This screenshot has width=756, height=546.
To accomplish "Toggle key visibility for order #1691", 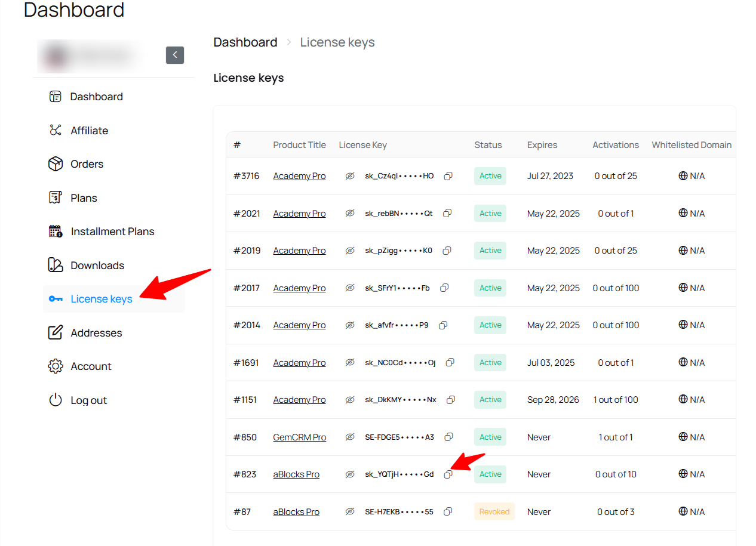I will pyautogui.click(x=350, y=363).
